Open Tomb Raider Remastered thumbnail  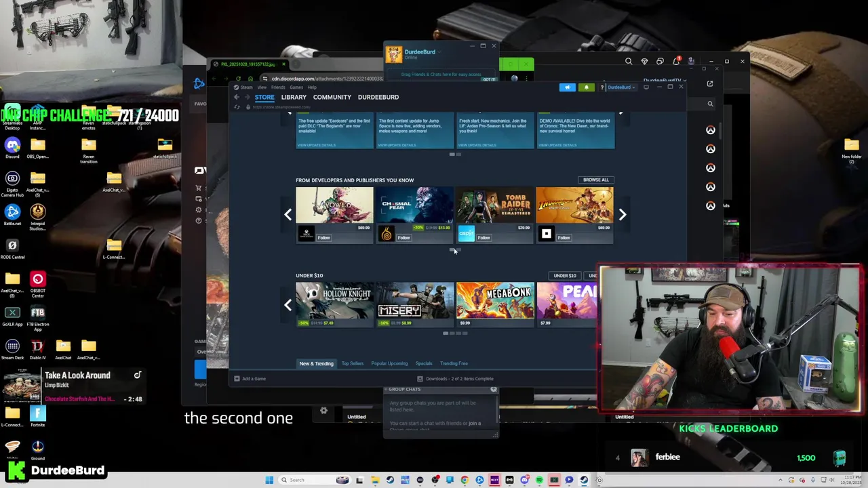coord(495,205)
